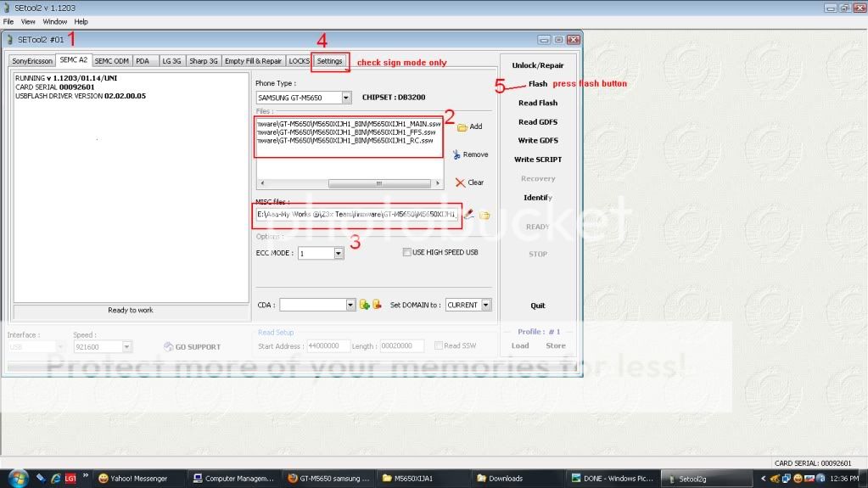The height and width of the screenshot is (488, 868).
Task: Switch to GT-M5650 samsung Firefox taskbar button
Action: point(328,479)
